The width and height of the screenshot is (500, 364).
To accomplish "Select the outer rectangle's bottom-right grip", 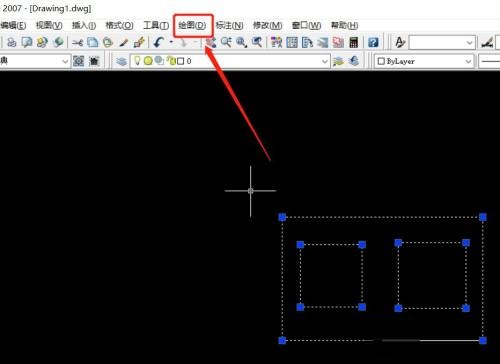I will [483, 340].
